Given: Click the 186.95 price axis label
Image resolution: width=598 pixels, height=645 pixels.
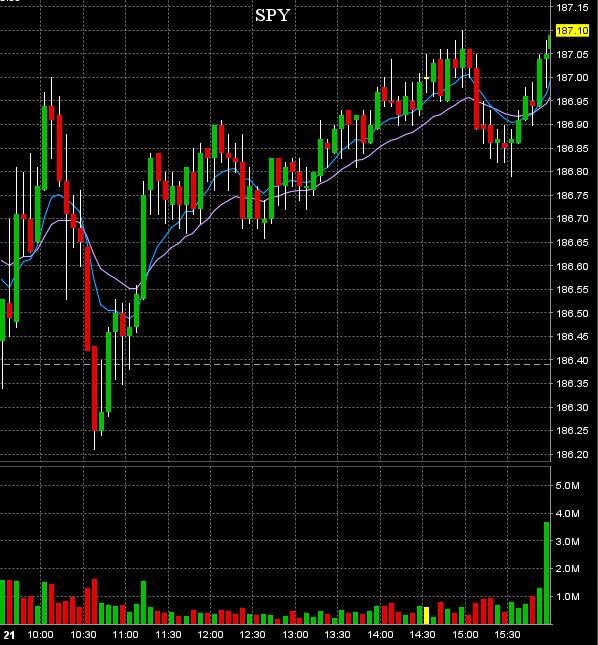Looking at the screenshot, I should (x=572, y=101).
